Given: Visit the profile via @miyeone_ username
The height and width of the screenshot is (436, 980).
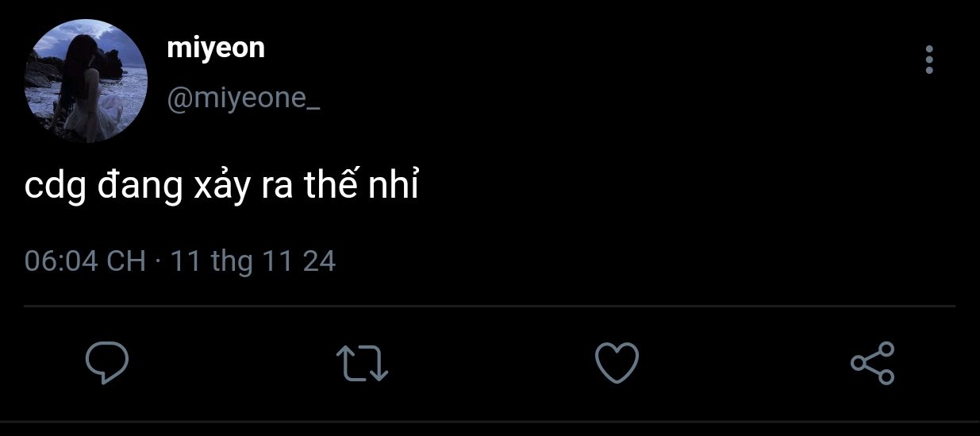Looking at the screenshot, I should [243, 98].
